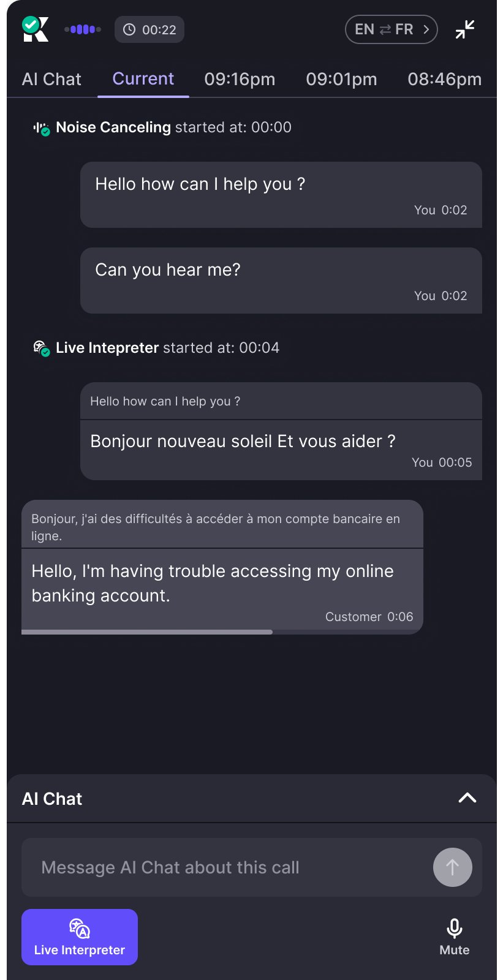Click the swap arrows between EN and FR

(x=385, y=29)
